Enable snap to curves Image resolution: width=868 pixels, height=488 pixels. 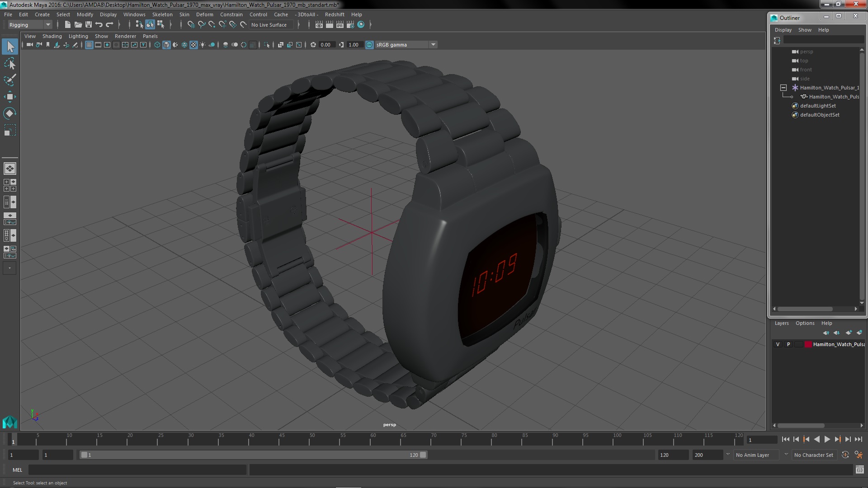point(201,25)
